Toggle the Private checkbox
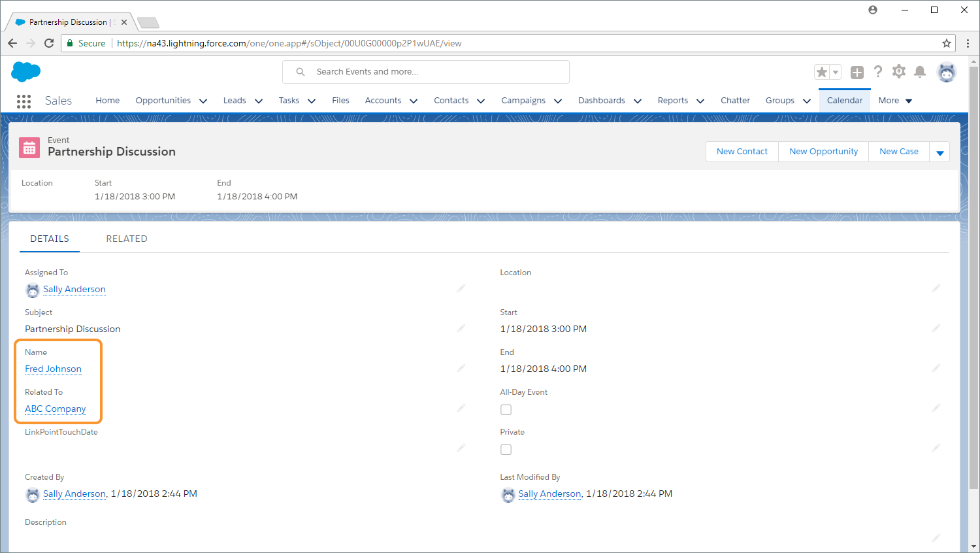Viewport: 980px width, 553px height. tap(506, 450)
